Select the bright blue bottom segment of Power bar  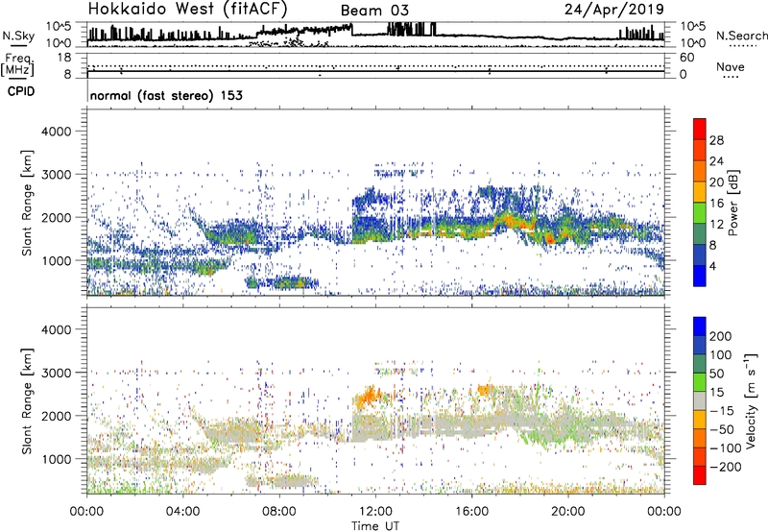(700, 276)
